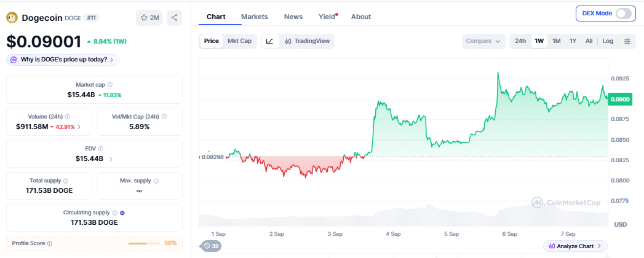Image resolution: width=644 pixels, height=258 pixels.
Task: Toggle Log scale on chart
Action: click(608, 41)
